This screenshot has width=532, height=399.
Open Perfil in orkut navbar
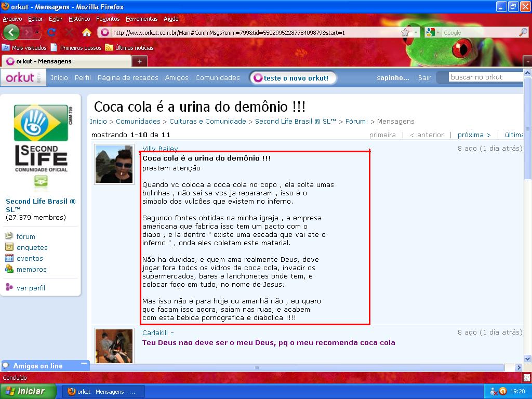pyautogui.click(x=83, y=78)
